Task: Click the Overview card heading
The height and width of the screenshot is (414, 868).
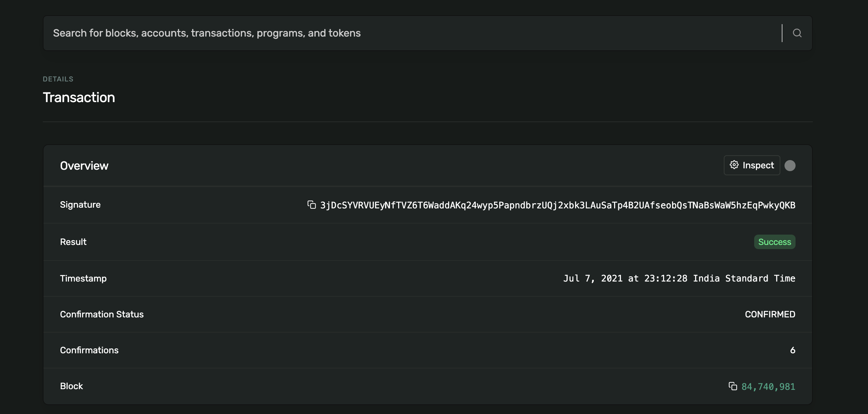Action: click(x=84, y=166)
